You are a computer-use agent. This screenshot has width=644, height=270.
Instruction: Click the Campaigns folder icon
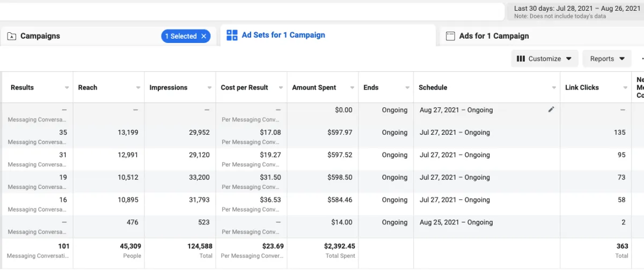[11, 37]
